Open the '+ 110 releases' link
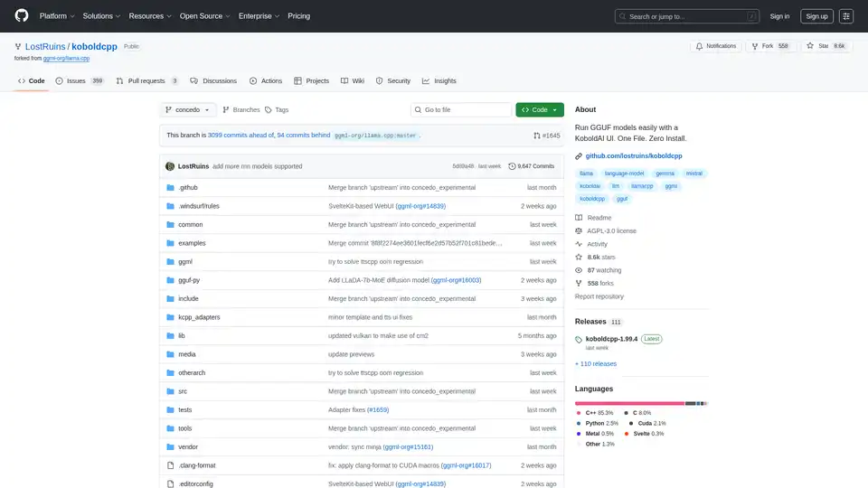The height and width of the screenshot is (488, 868). tap(596, 363)
